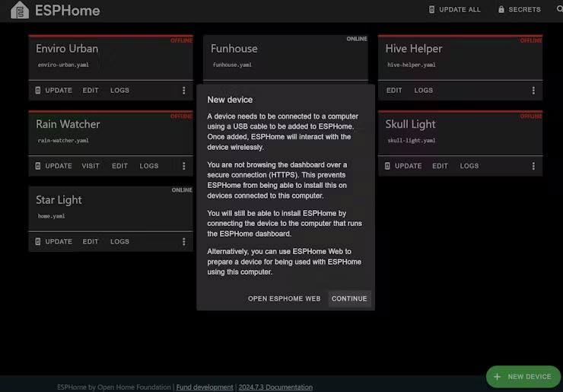Click the update icon on Rain Watcher
The image size is (563, 392).
point(38,166)
